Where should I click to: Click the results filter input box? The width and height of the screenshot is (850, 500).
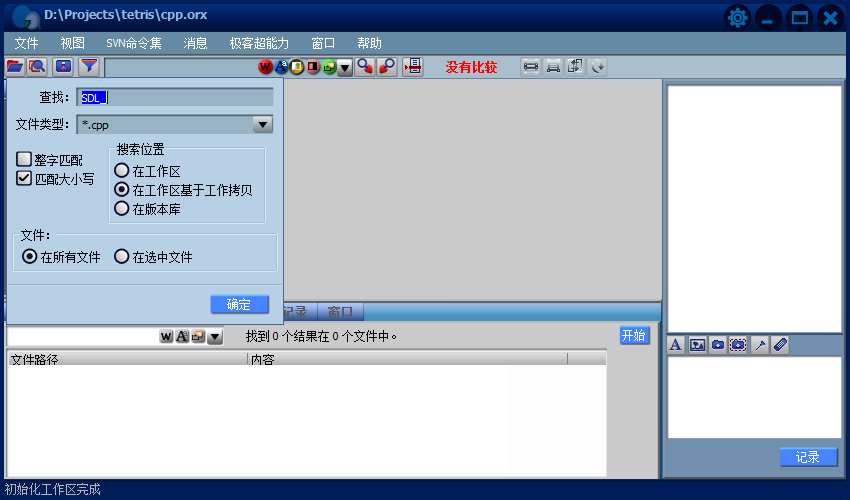(83, 337)
